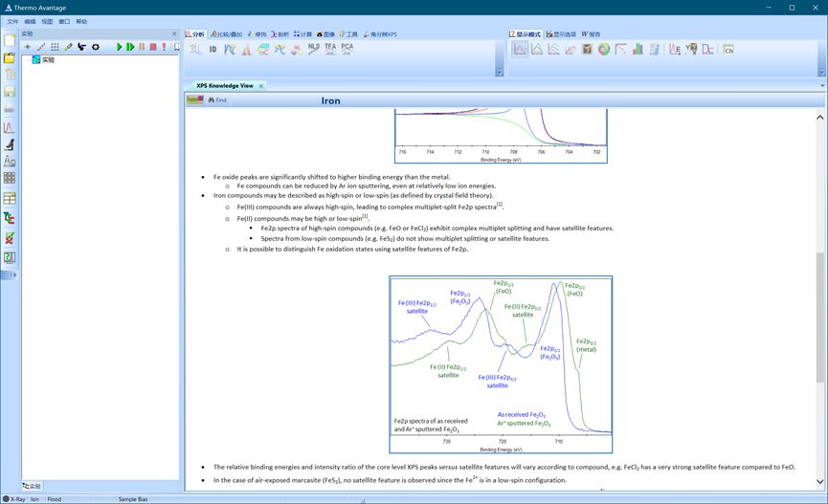Select the bar chart display icon
This screenshot has width=828, height=504.
coord(638,49)
